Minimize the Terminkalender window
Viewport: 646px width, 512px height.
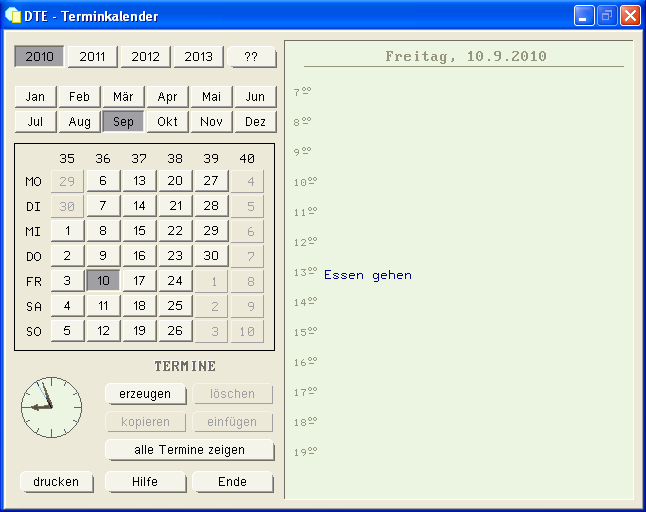pos(584,16)
